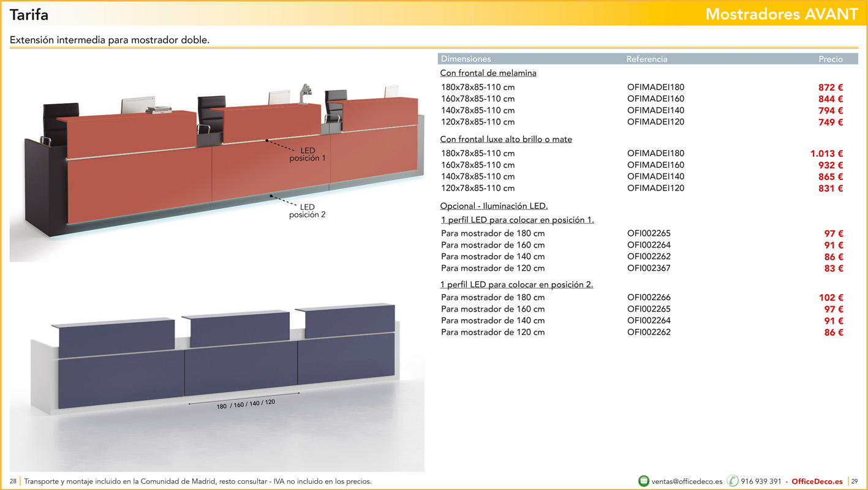Click '180x78x85-110 cm' under melamina
Viewport: 868px width, 490px height.
point(478,87)
